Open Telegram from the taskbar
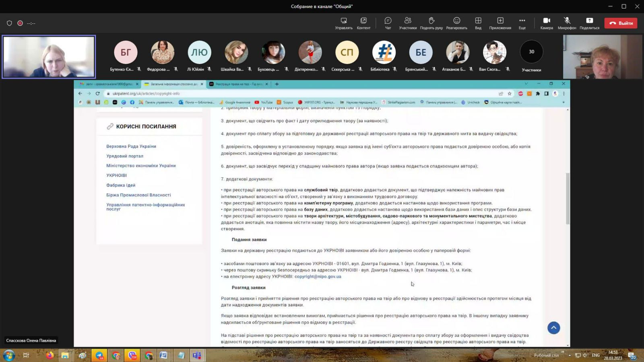The image size is (644, 362). (x=99, y=355)
